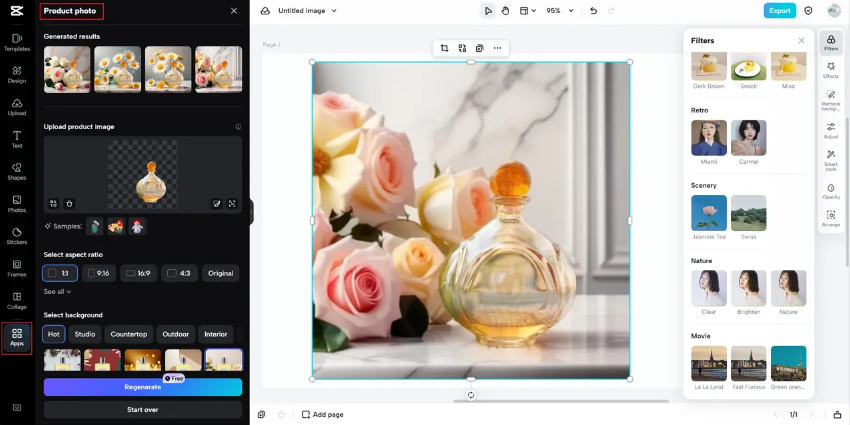The width and height of the screenshot is (850, 425).
Task: Open the Stickers sidebar panel
Action: tap(17, 236)
